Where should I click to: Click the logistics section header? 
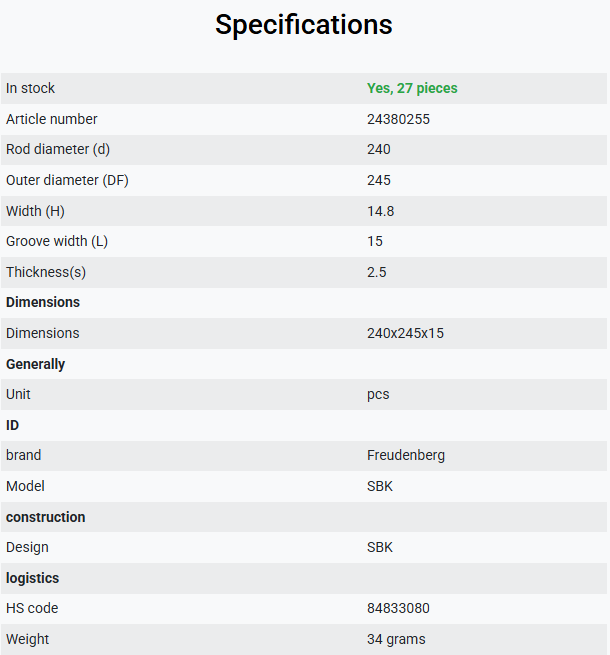33,579
